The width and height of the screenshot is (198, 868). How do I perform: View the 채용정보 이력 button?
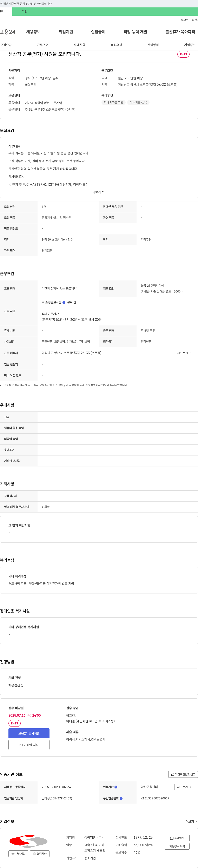click(x=177, y=846)
